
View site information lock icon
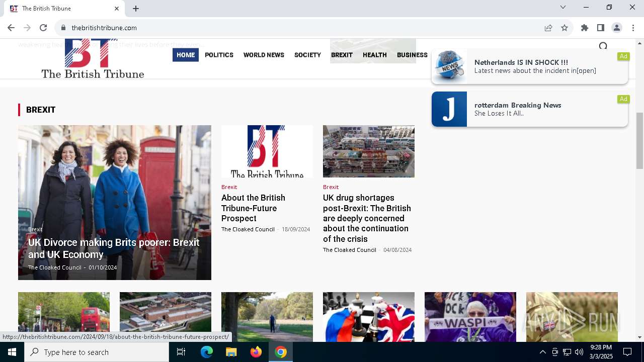coord(63,28)
